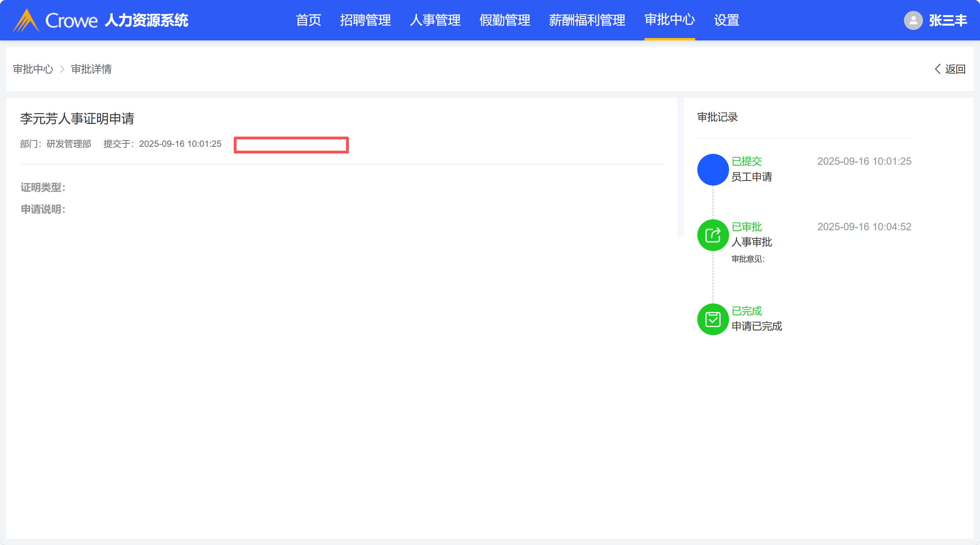Open the 人事管理 menu
Viewport: 980px width, 545px height.
coord(435,20)
